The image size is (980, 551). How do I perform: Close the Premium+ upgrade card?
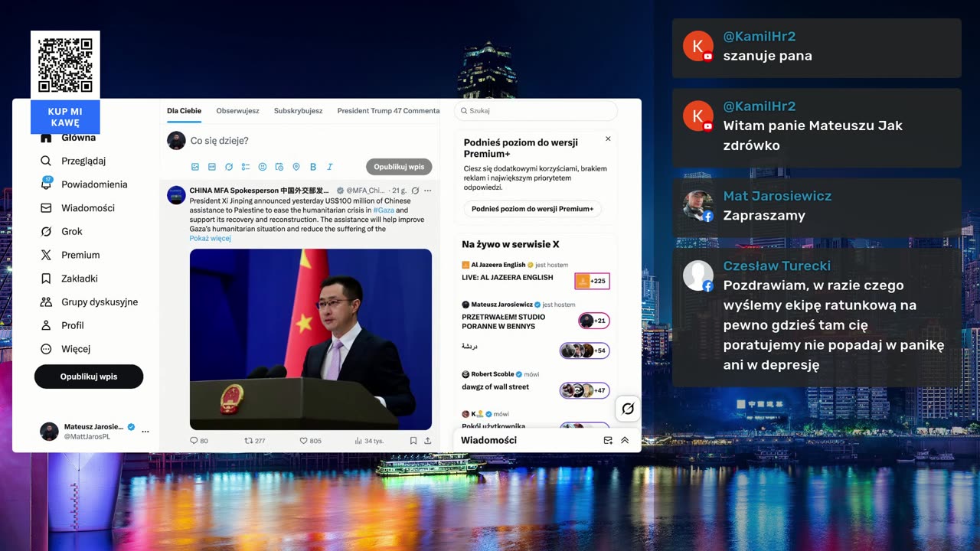tap(608, 139)
